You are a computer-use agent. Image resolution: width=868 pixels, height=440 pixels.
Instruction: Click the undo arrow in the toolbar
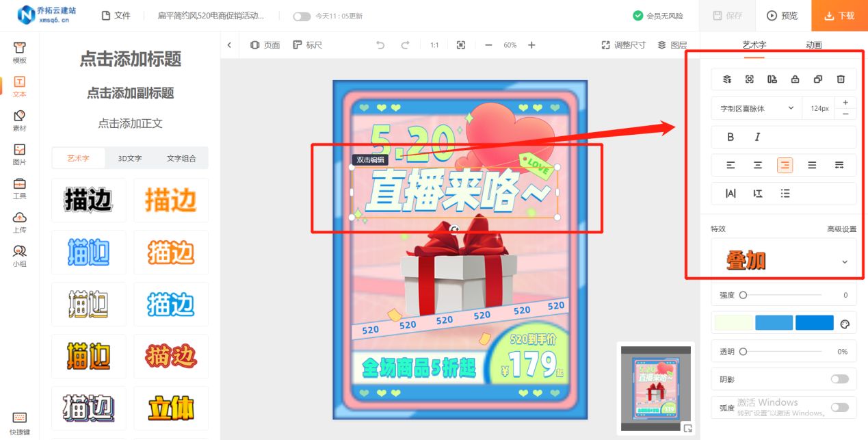(381, 44)
